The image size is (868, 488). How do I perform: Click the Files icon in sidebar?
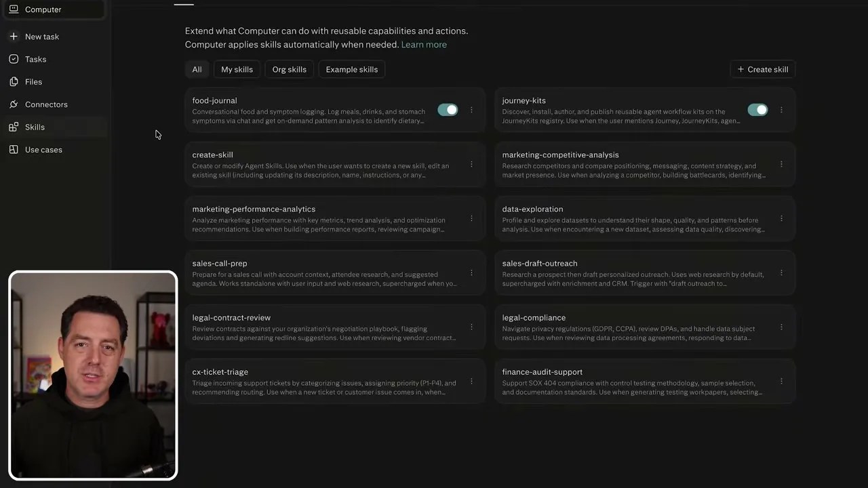click(14, 81)
